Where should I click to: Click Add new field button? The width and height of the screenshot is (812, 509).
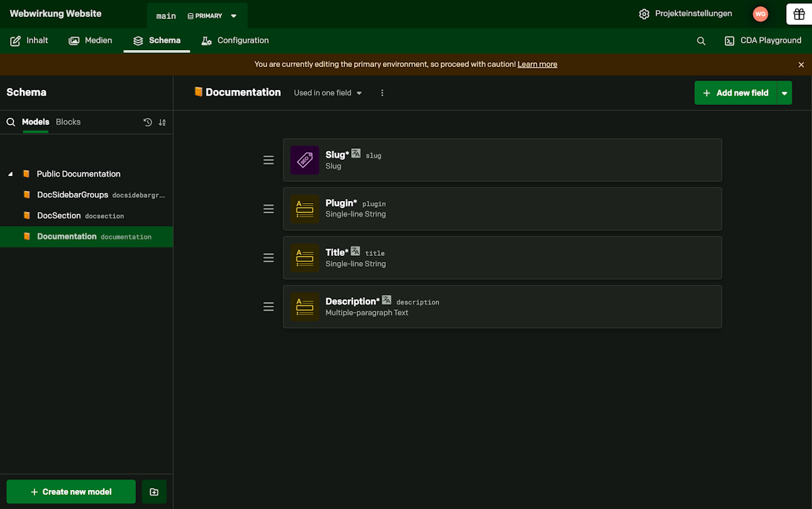point(736,93)
